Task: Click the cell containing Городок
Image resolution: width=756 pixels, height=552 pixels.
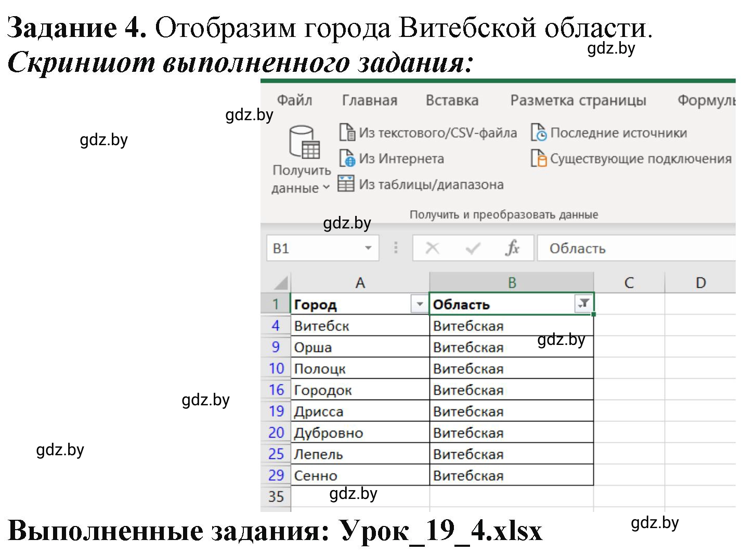Action: coord(360,390)
